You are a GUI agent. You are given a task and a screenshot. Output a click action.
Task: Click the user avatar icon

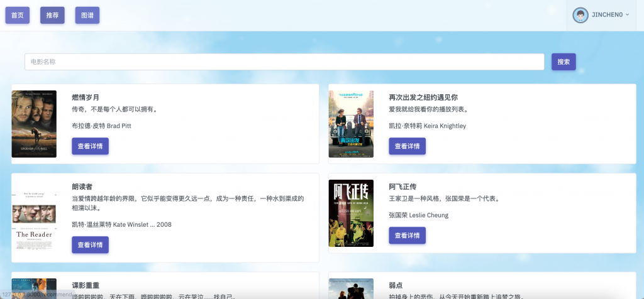point(580,15)
